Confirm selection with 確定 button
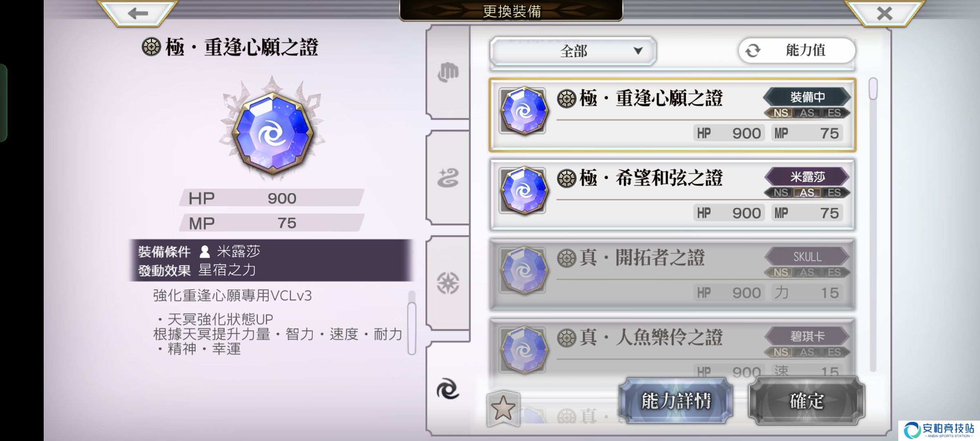The image size is (980, 441). pyautogui.click(x=806, y=401)
